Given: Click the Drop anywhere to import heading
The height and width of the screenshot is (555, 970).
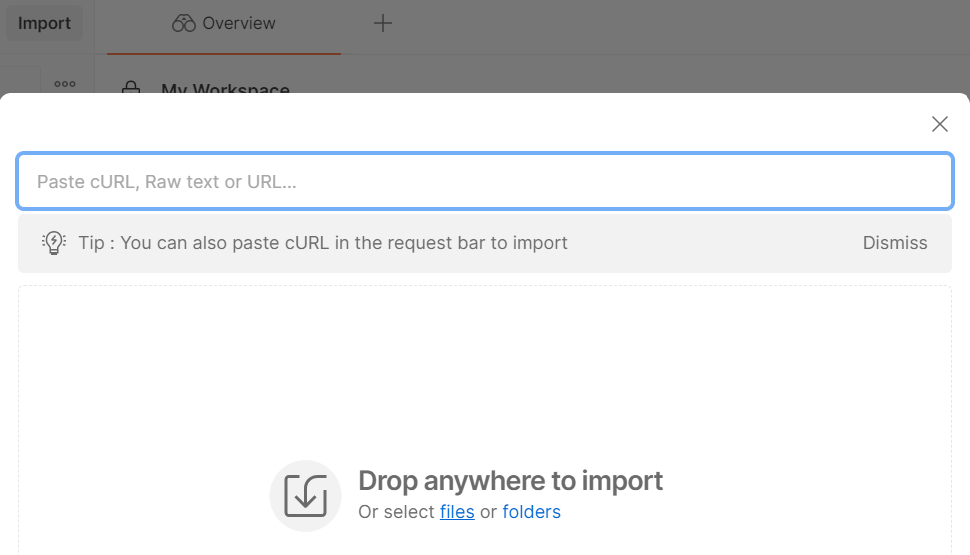Looking at the screenshot, I should 510,481.
